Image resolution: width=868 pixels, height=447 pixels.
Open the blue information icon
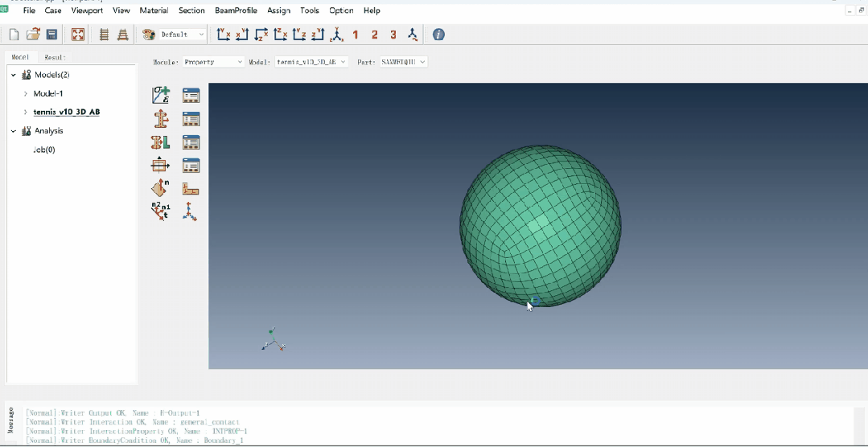438,35
